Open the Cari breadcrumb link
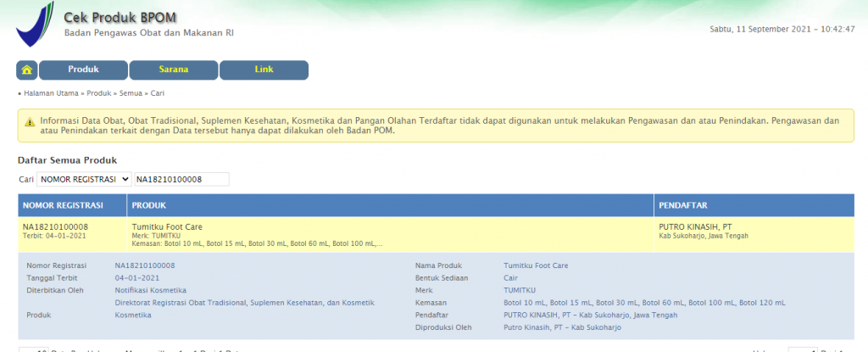Screen dimensions: 868x352 tap(157, 93)
